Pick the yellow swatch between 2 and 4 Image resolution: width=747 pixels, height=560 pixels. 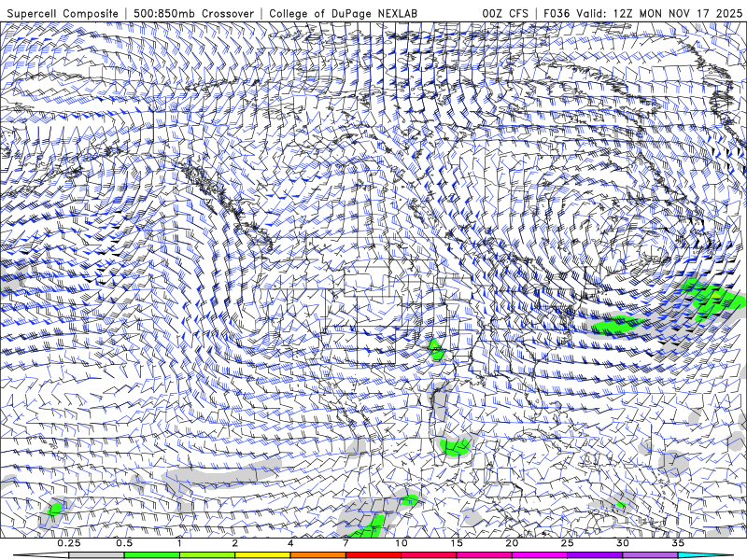point(262,555)
